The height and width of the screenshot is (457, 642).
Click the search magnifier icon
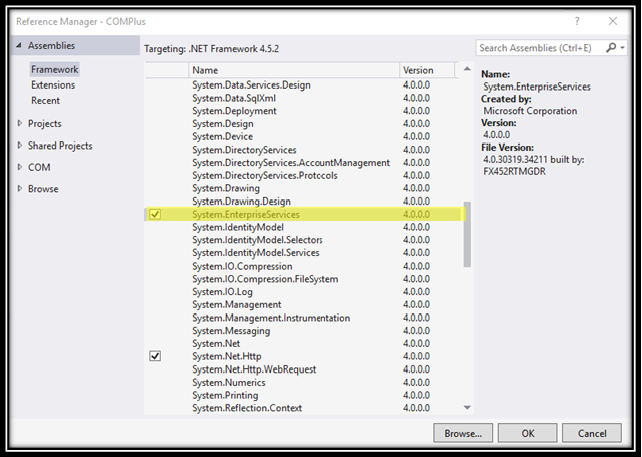pos(610,48)
